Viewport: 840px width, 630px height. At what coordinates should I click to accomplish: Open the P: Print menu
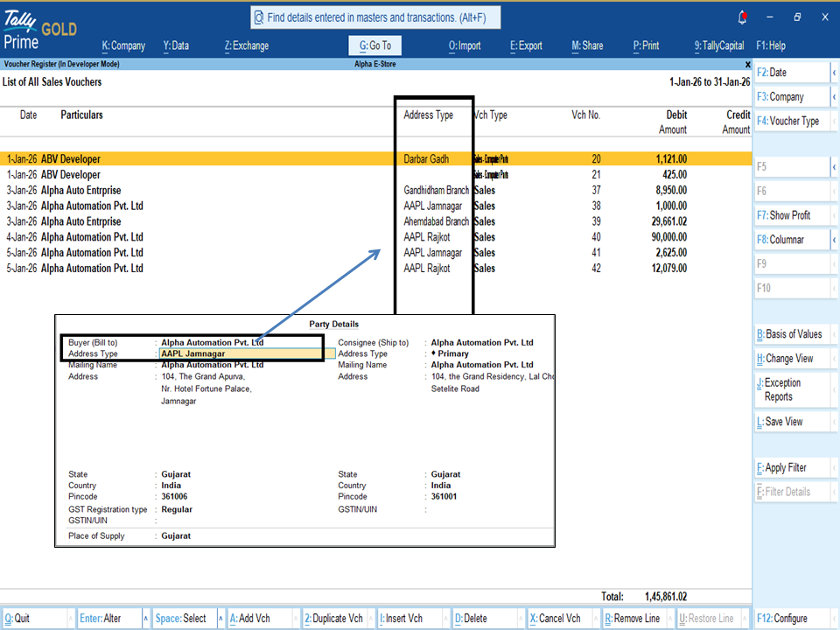coord(646,45)
